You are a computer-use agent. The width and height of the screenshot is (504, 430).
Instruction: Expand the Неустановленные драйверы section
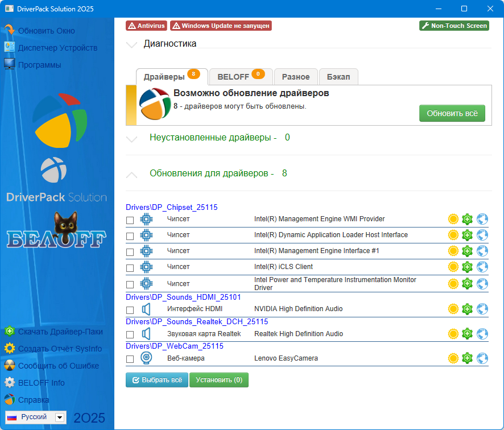[x=132, y=138]
